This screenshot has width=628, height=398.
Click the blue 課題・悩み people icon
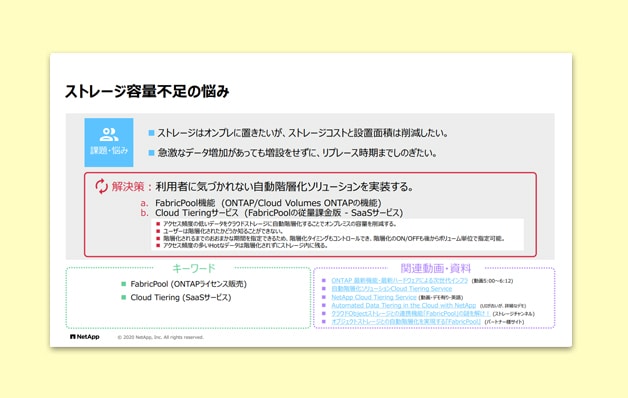tap(109, 142)
